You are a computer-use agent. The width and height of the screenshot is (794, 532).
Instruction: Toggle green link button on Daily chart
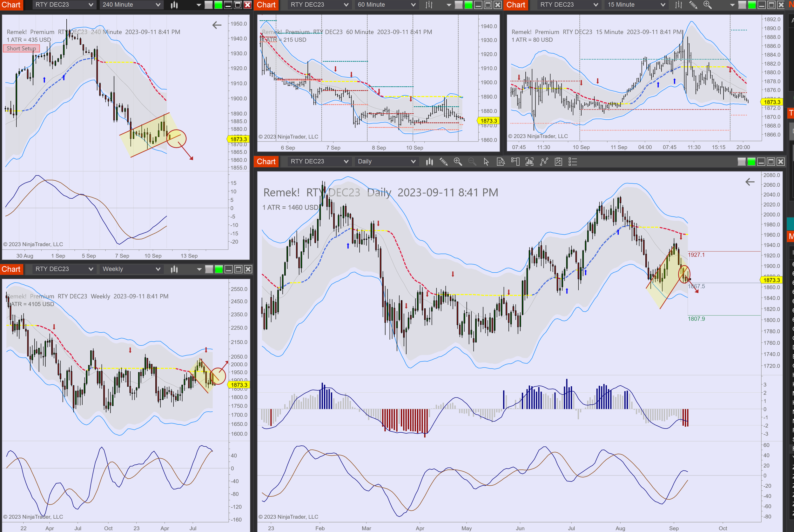coord(751,162)
